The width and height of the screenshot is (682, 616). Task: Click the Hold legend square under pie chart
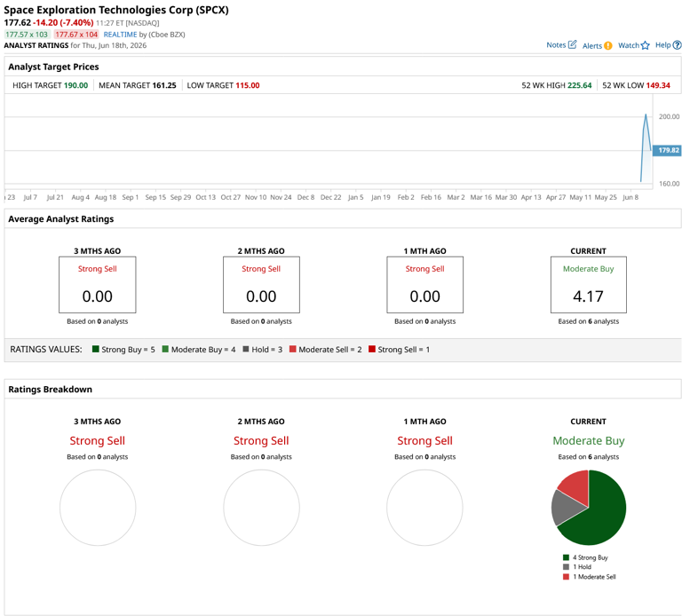coord(566,567)
